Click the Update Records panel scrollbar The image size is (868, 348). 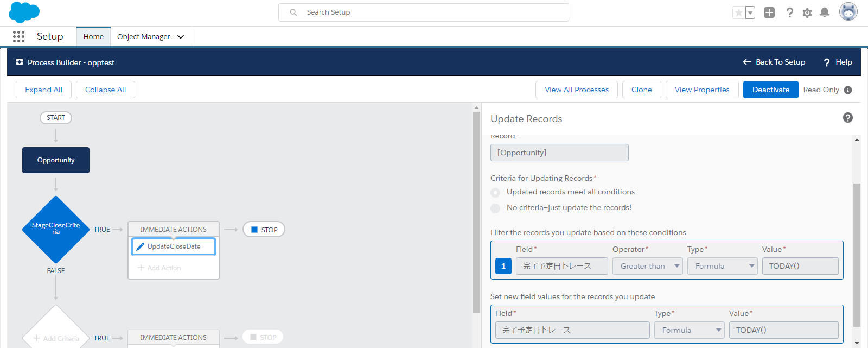857,255
